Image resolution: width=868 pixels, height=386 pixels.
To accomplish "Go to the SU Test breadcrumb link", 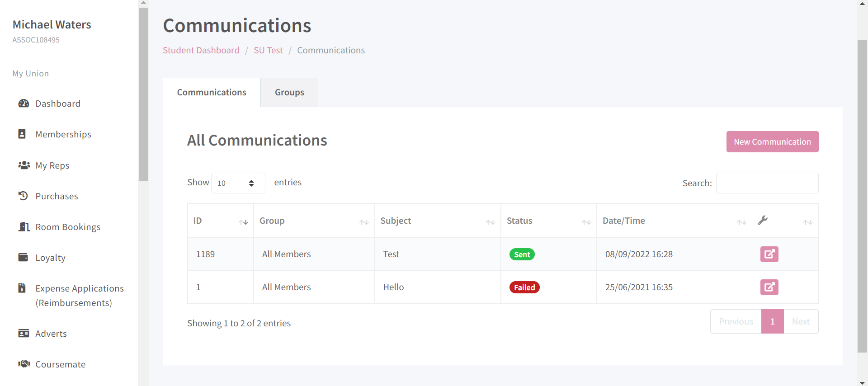I will point(268,50).
